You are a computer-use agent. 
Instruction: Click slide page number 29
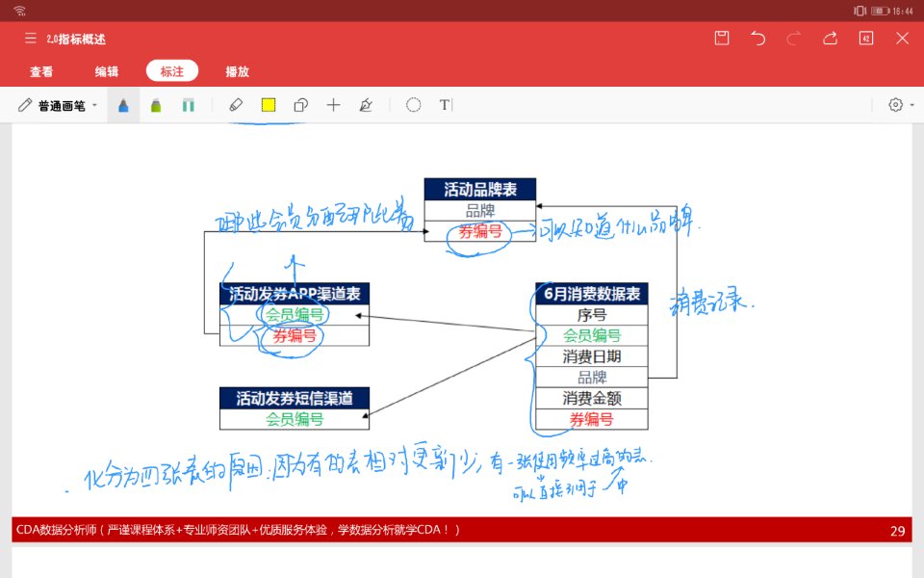(897, 531)
